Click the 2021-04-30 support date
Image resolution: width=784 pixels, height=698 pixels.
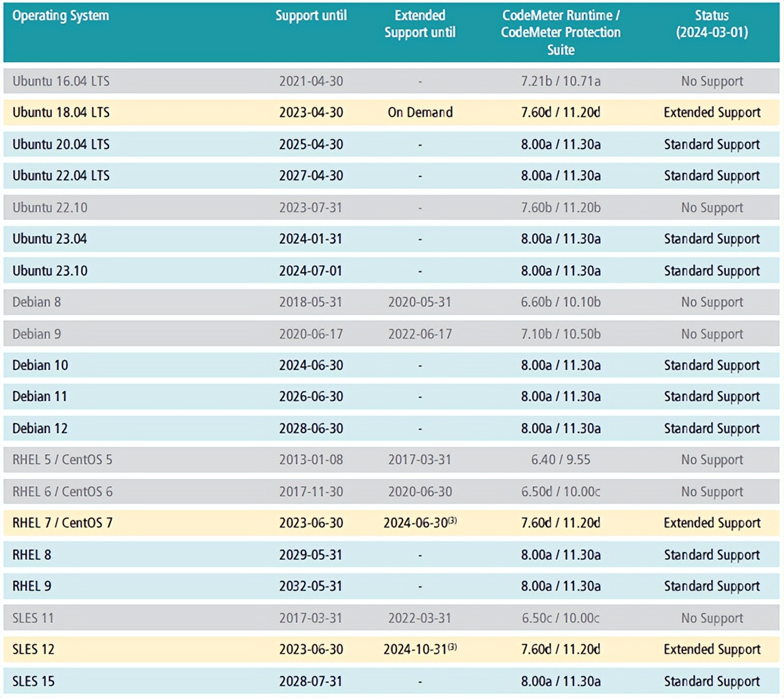point(311,81)
